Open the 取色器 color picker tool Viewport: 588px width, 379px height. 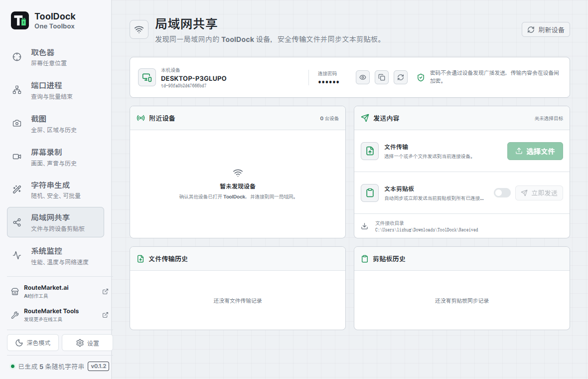(55, 57)
